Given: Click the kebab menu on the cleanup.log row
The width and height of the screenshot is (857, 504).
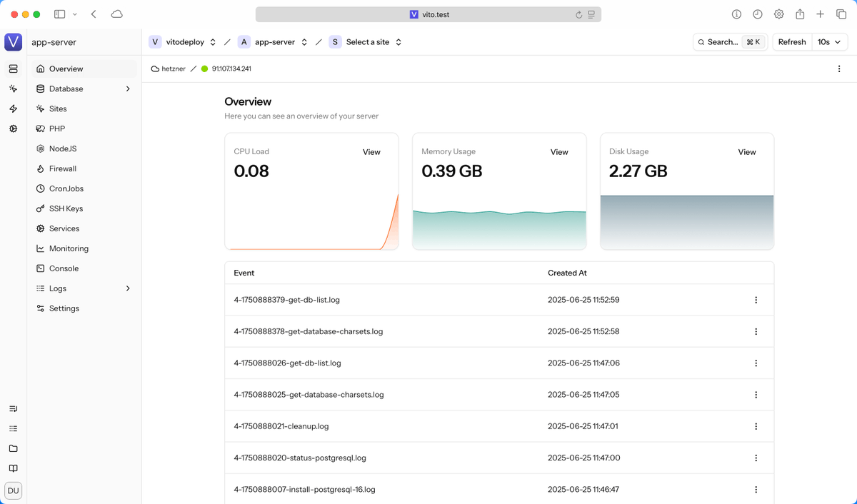Looking at the screenshot, I should coord(756,426).
